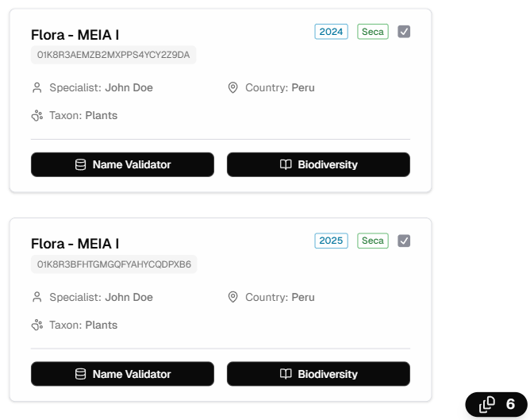Click location pin icon in 2024 card
The image size is (530, 420).
[x=232, y=87]
